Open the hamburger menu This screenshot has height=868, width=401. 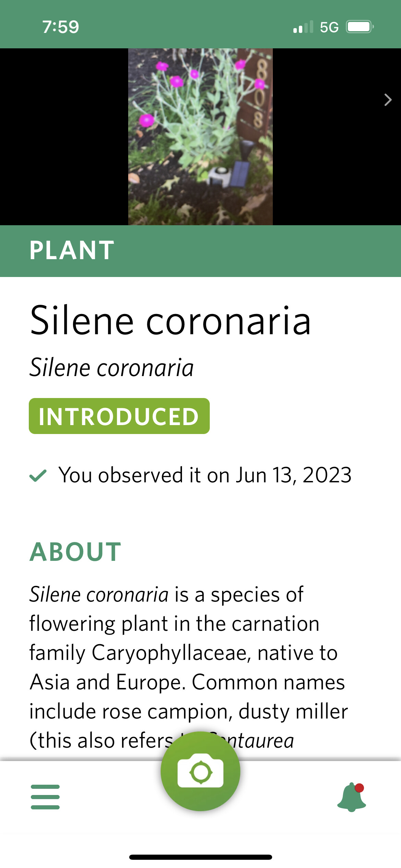[x=45, y=797]
